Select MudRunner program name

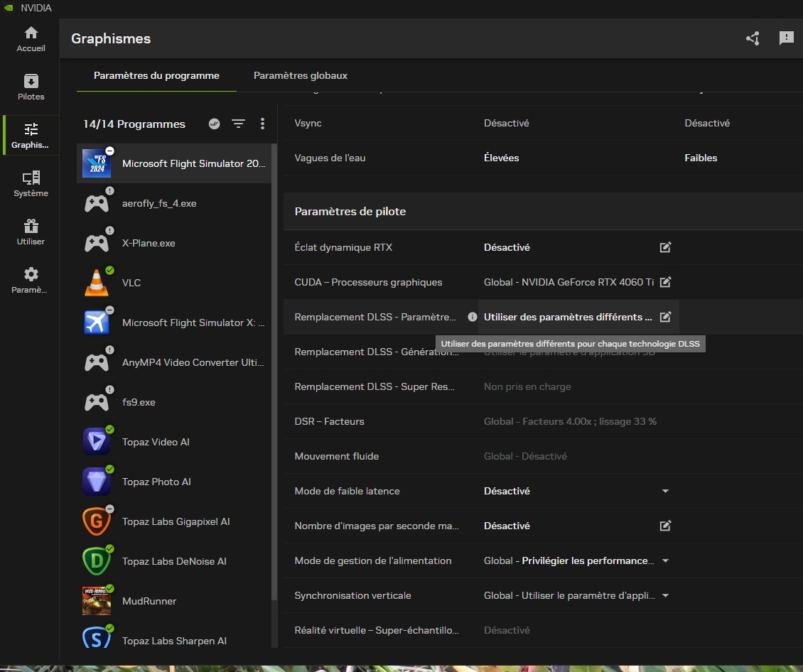pos(149,601)
